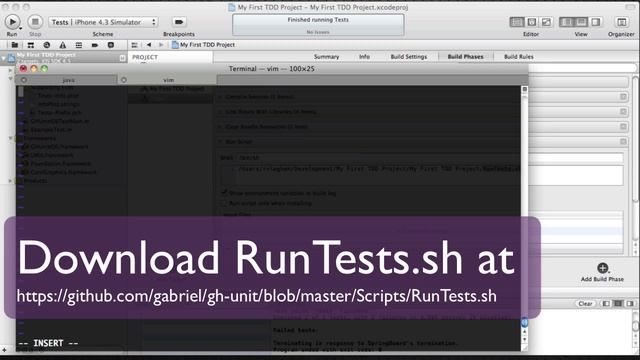Minimize the Terminal window with yellow button
This screenshot has height=360, width=640.
coord(34,69)
